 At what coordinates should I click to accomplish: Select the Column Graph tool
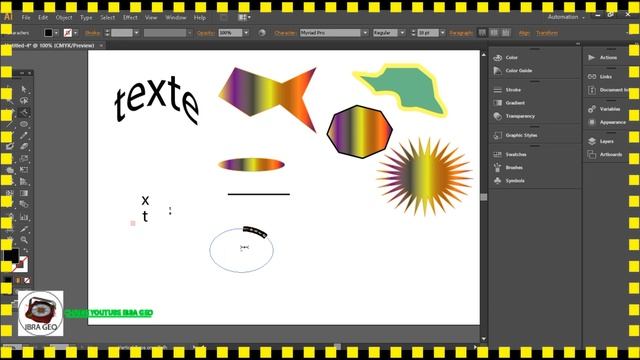click(x=24, y=217)
